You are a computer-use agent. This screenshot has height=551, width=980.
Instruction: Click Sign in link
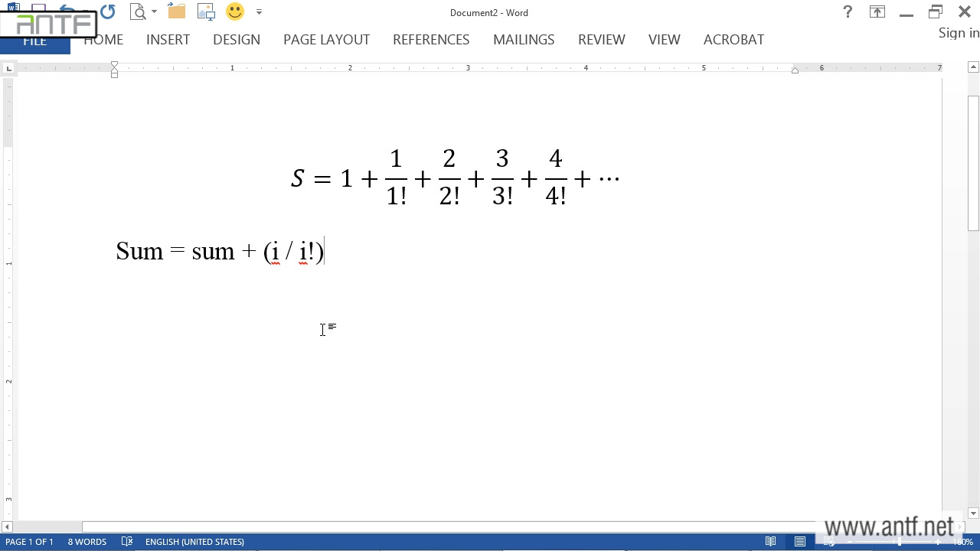pos(959,33)
